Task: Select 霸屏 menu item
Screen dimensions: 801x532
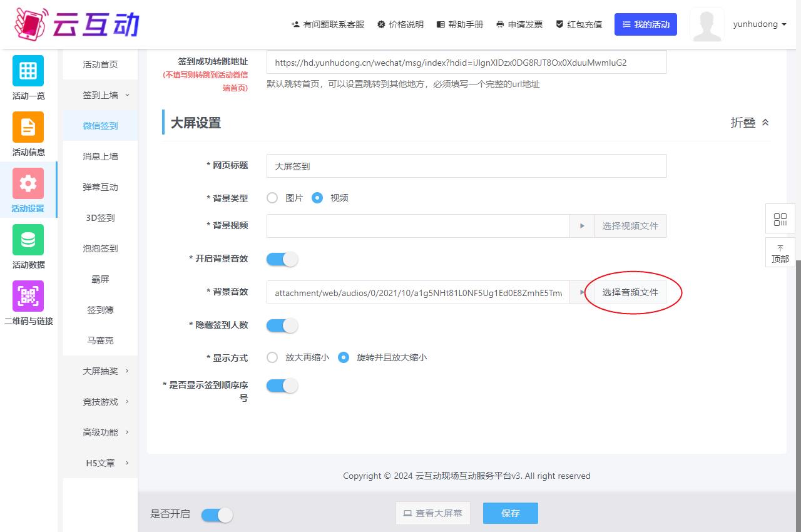Action: pos(100,279)
